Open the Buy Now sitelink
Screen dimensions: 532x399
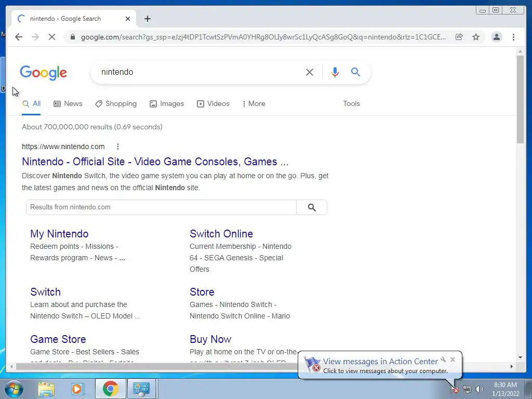(210, 339)
